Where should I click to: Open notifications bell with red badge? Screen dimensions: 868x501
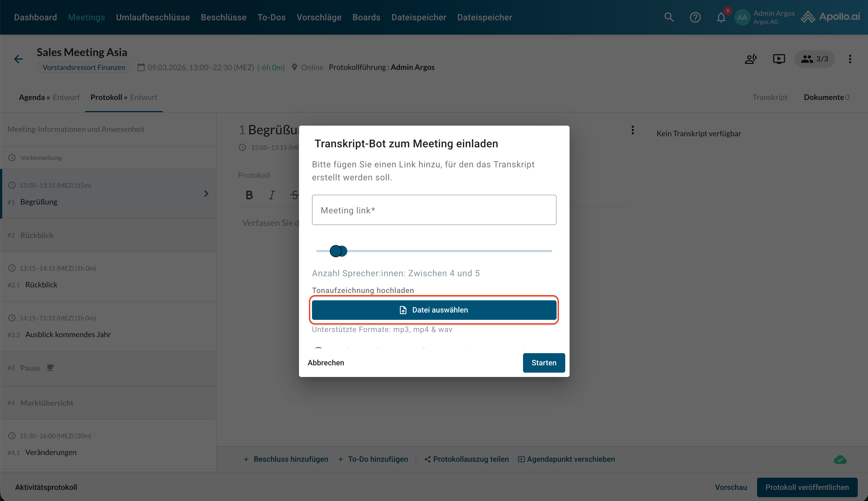coord(721,17)
